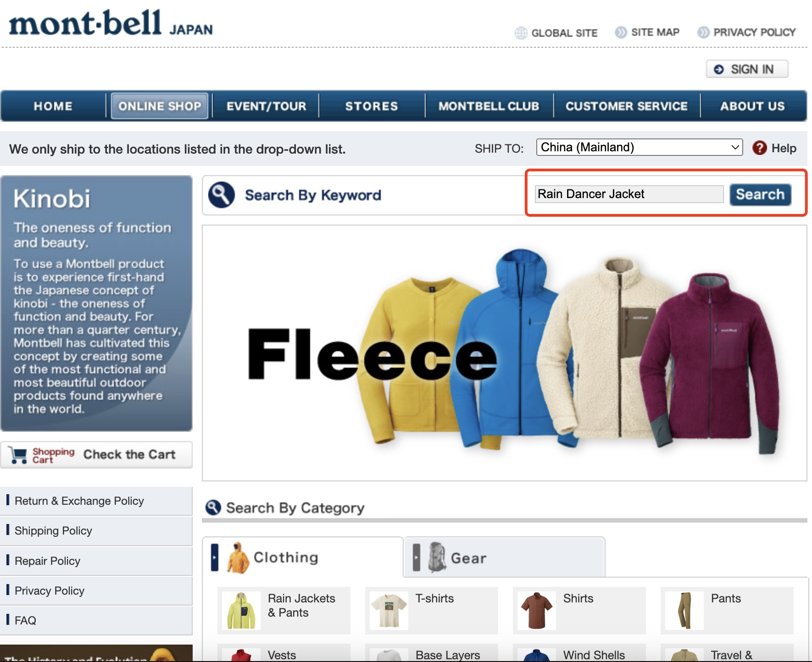Switch to the Gear category tab
This screenshot has height=662, width=812.
pyautogui.click(x=504, y=557)
